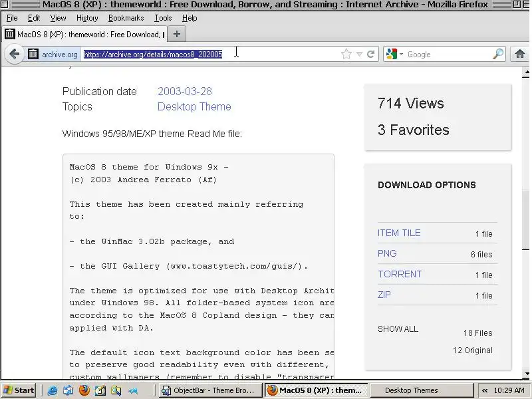Click the blue fish quick launch icon
Screen dimensions: 532x399
pyautogui.click(x=133, y=391)
